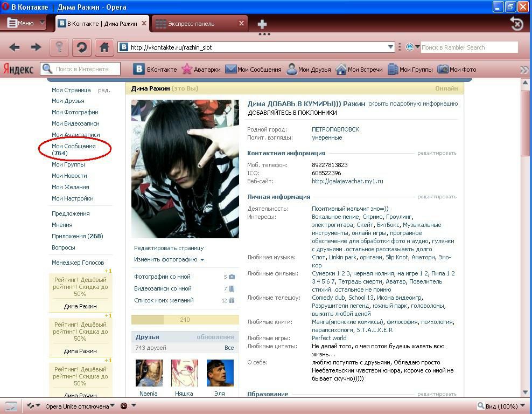Click the Яндекс Поиск в Интернете field
Image resolution: width=532 pixels, height=414 pixels.
[x=80, y=69]
